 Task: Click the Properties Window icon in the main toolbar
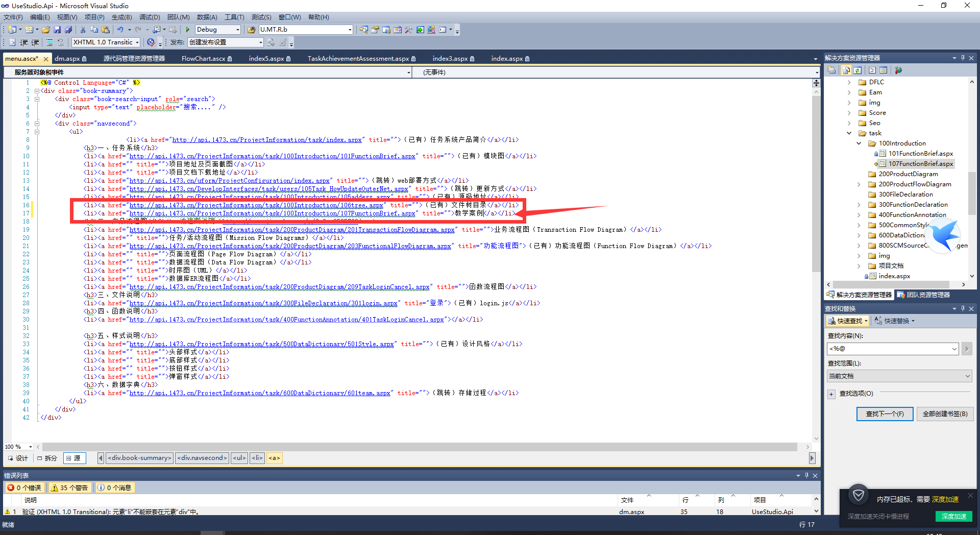click(375, 30)
